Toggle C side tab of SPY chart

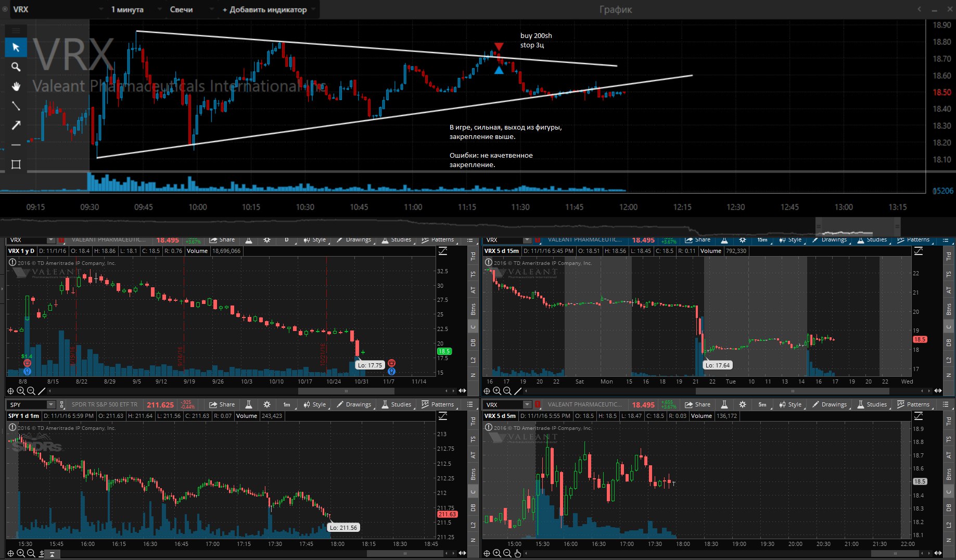tap(473, 491)
